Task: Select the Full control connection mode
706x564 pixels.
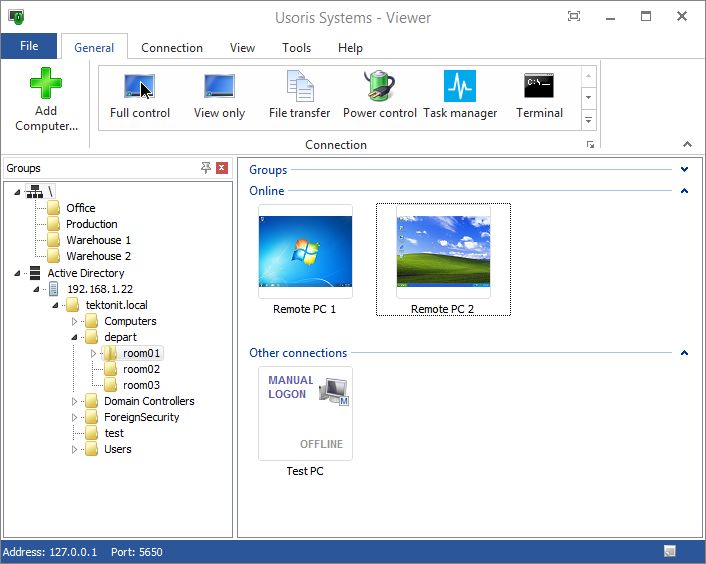Action: tap(140, 97)
